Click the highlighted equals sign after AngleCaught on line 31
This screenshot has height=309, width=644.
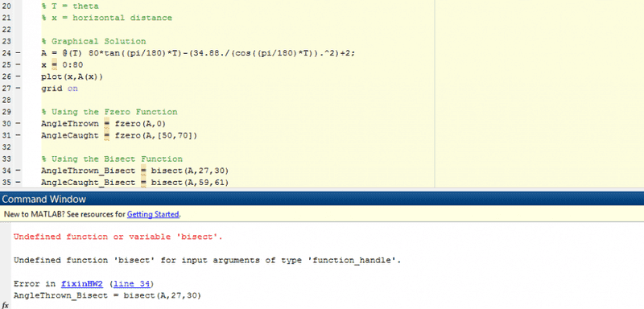pyautogui.click(x=106, y=135)
